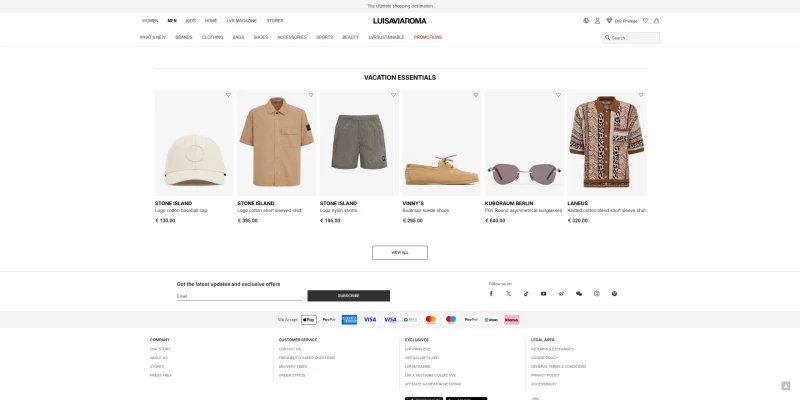Open the Order Status footer link
800x400 pixels.
point(292,376)
